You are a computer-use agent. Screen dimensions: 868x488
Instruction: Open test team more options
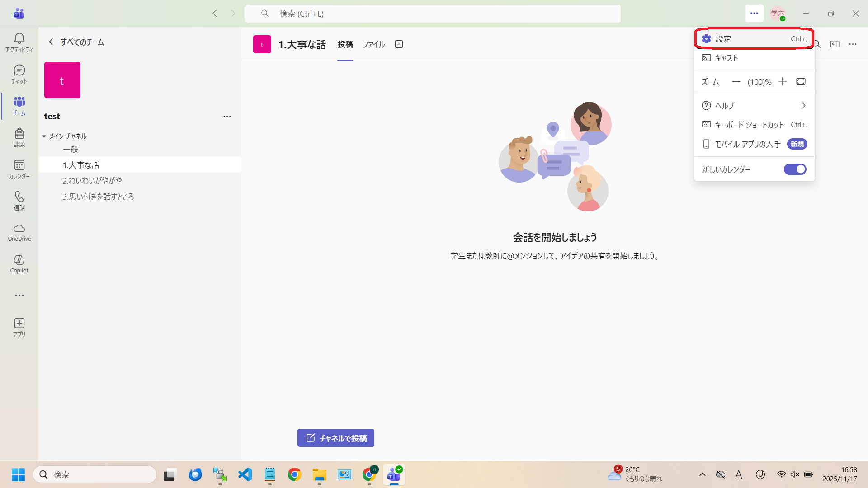(227, 117)
